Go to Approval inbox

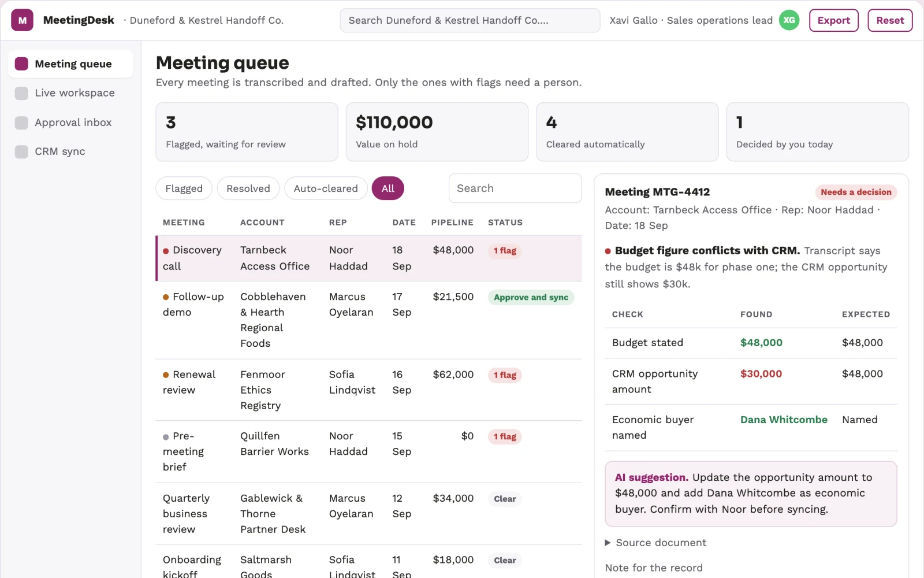70,123
